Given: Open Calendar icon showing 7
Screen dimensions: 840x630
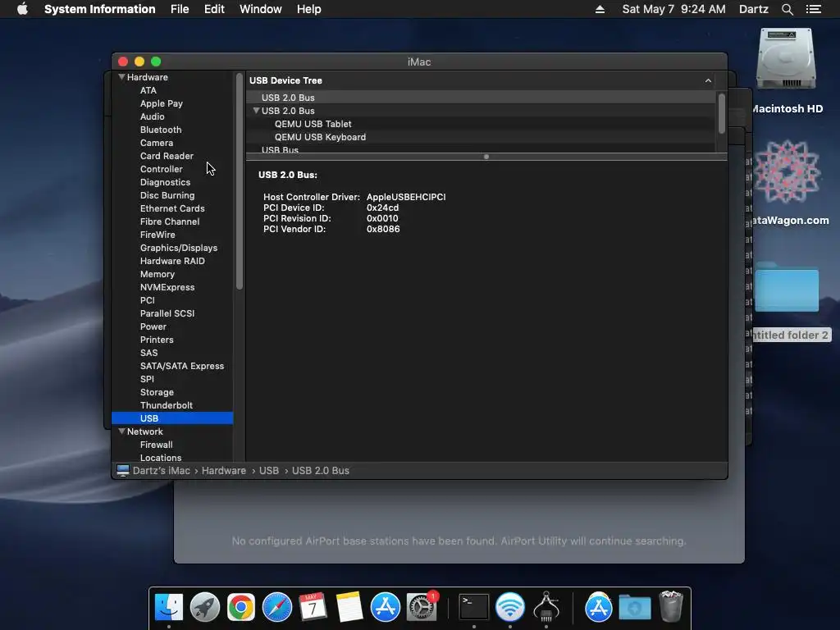Looking at the screenshot, I should coord(313,608).
